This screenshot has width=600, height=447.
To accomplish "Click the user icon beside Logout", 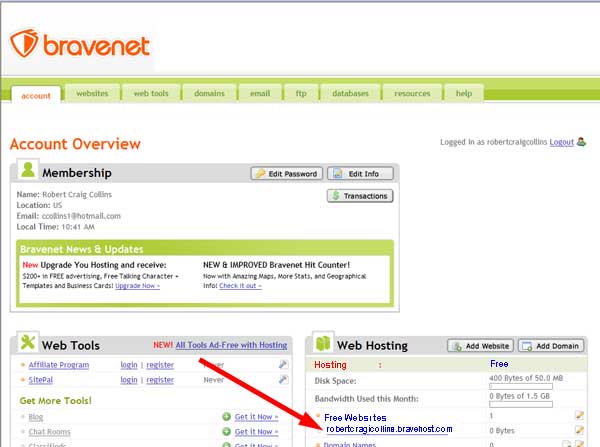I will (x=581, y=142).
